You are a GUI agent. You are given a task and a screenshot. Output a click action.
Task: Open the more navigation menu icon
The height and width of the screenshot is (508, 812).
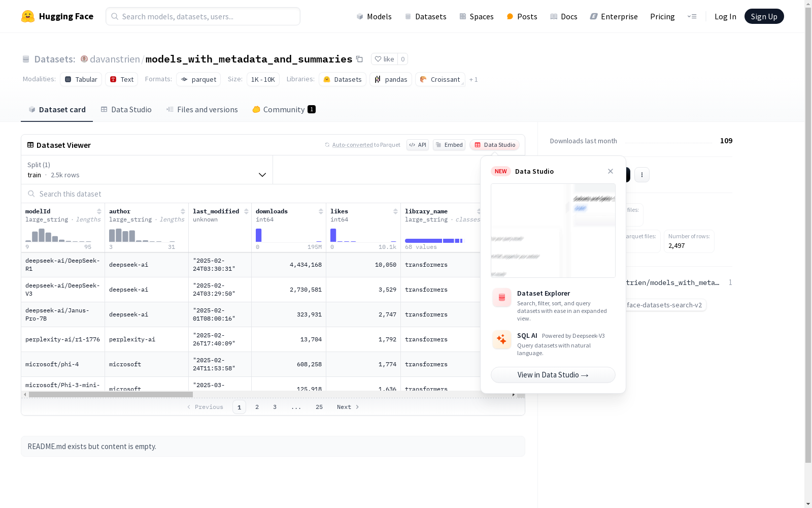692,16
